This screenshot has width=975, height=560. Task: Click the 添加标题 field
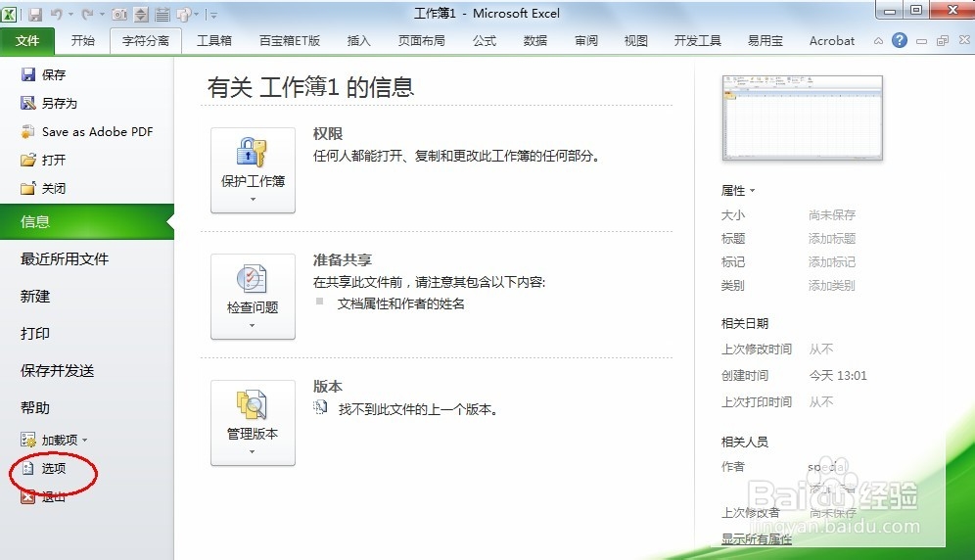pos(832,238)
